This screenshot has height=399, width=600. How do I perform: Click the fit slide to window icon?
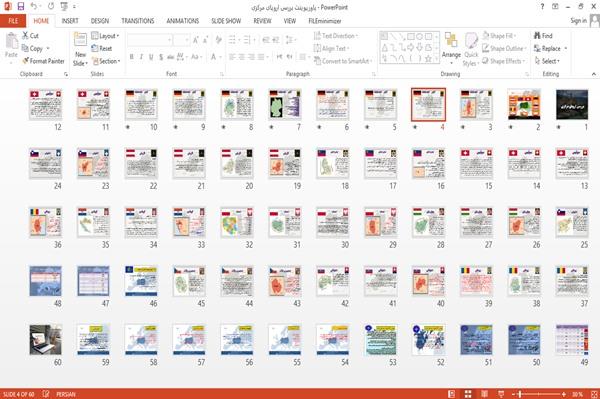(x=594, y=394)
